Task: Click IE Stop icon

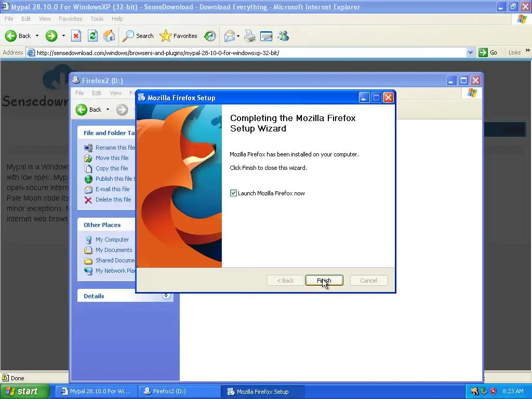Action: 76,36
